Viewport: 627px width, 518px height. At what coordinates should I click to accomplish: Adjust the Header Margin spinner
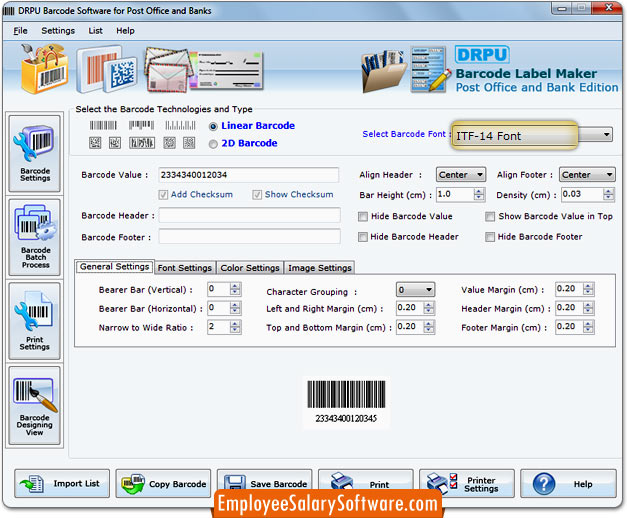coord(588,308)
